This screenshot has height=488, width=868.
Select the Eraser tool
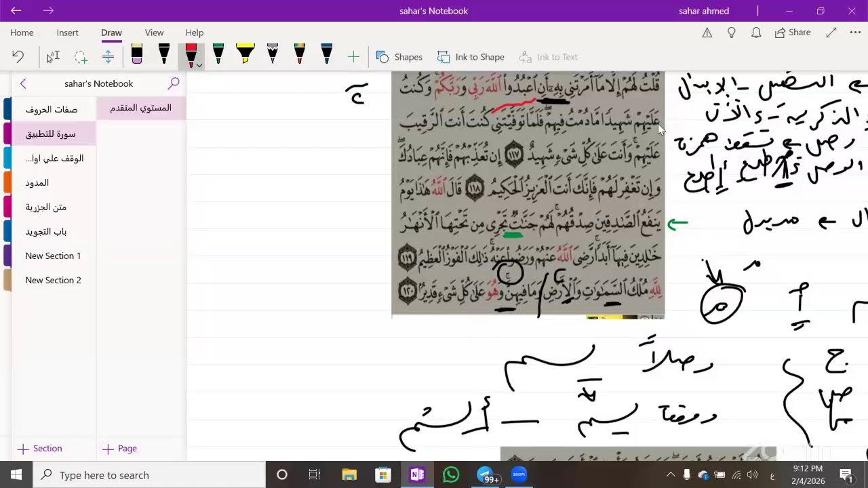coord(137,54)
